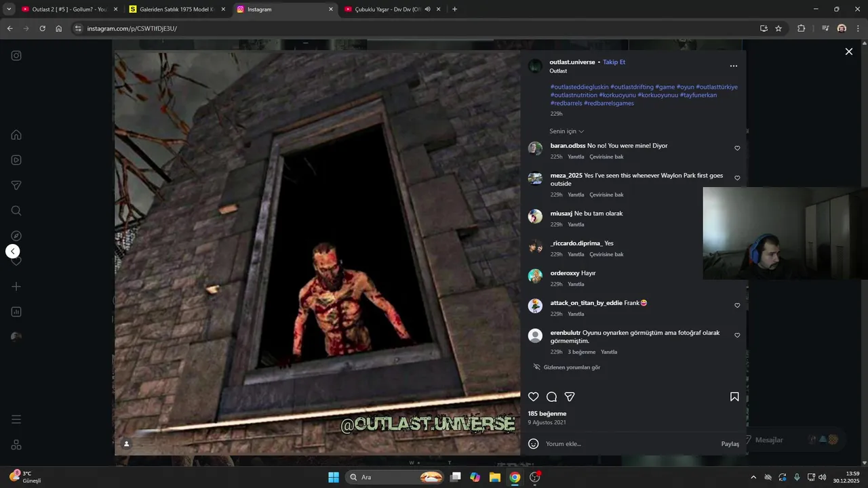Click the comment bubble icon under the post

click(x=552, y=397)
